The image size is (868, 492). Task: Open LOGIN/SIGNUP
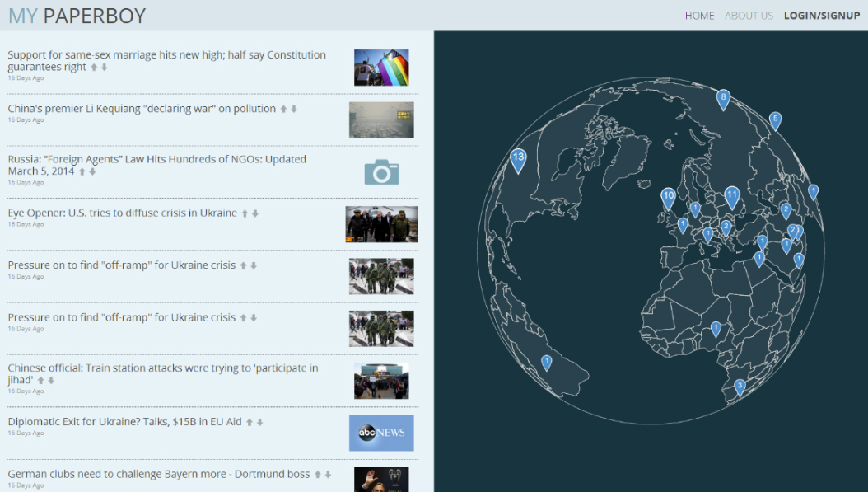pos(822,16)
